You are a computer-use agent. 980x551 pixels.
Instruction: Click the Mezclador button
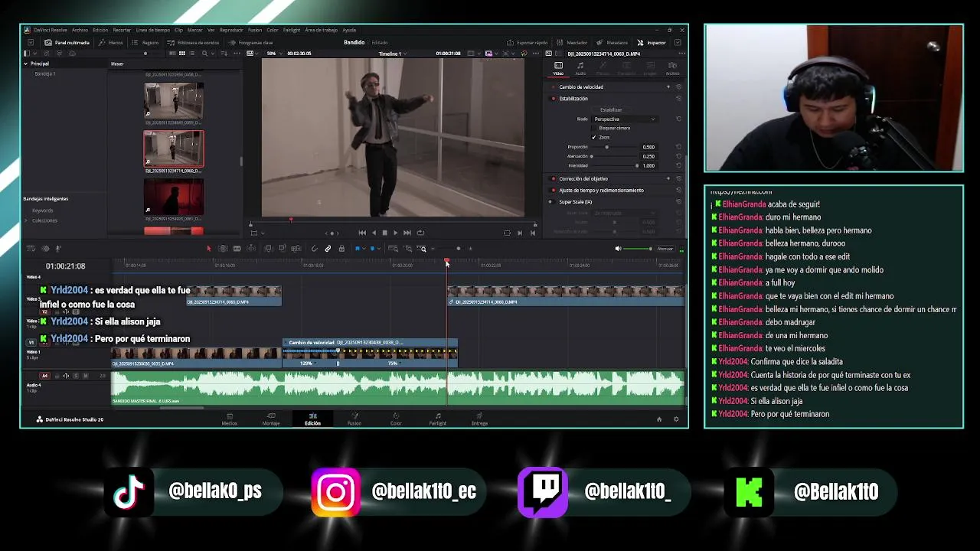[572, 43]
